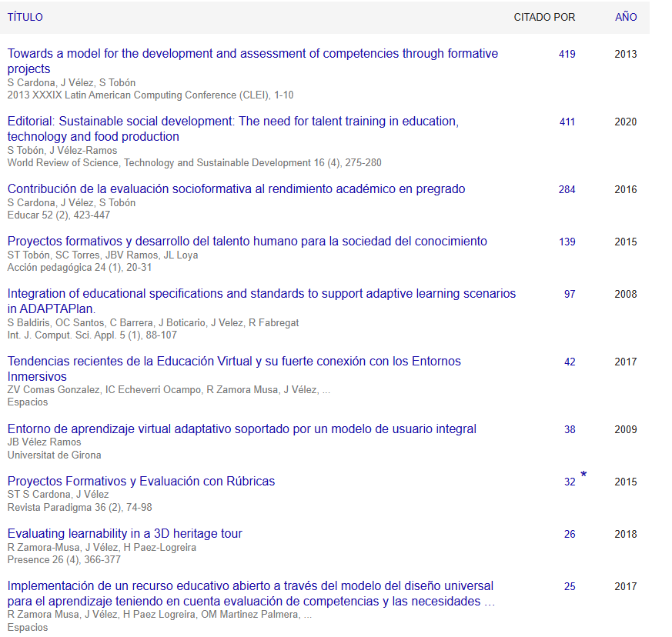Sort publications by TÍTULO column header
The height and width of the screenshot is (637, 672).
pyautogui.click(x=25, y=17)
